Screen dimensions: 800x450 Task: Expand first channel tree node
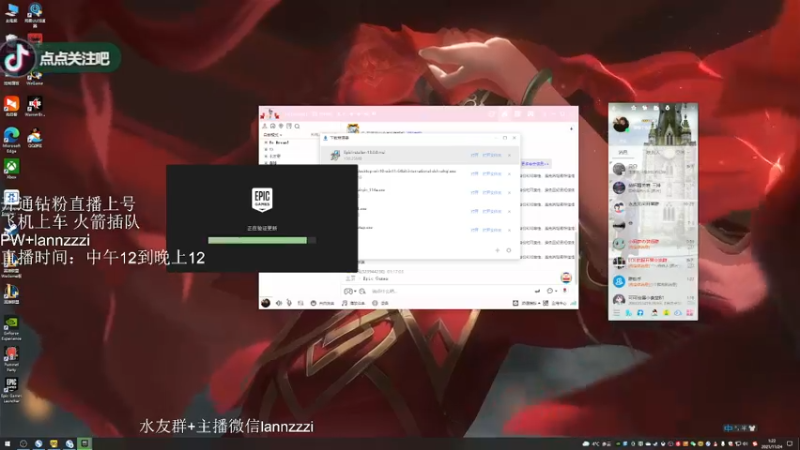266,142
